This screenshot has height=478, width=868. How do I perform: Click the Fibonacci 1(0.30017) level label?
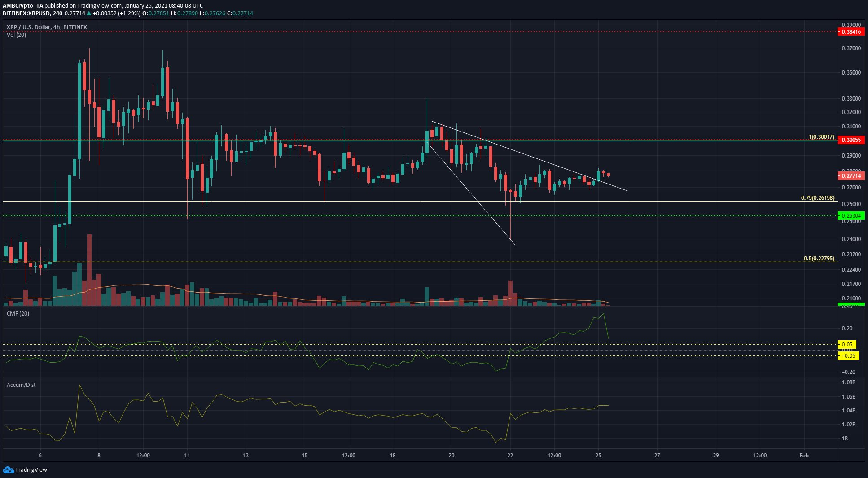point(821,137)
